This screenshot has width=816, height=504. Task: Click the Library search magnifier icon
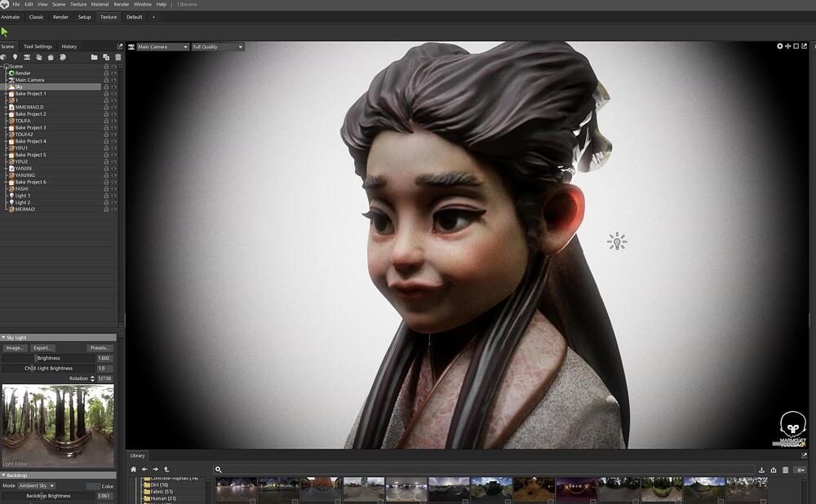point(219,470)
